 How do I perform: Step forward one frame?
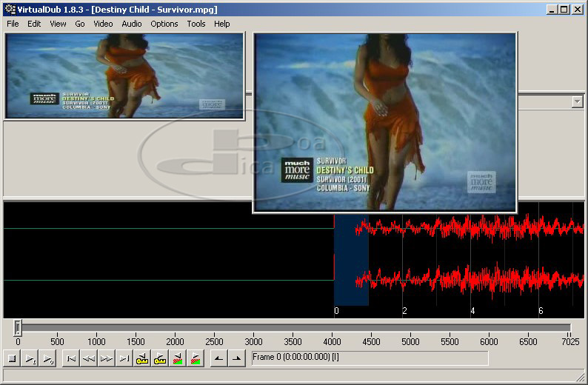tap(107, 359)
